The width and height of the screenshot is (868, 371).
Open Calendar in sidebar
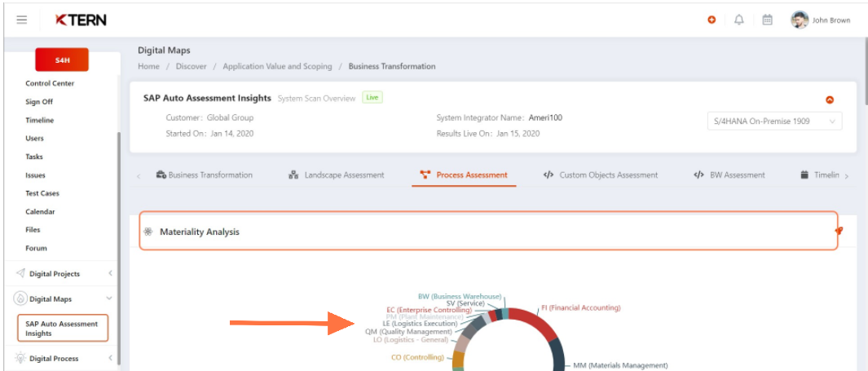[41, 211]
